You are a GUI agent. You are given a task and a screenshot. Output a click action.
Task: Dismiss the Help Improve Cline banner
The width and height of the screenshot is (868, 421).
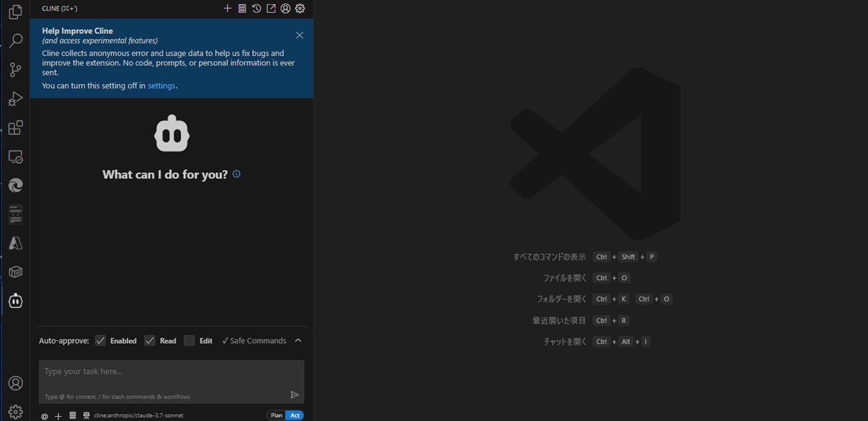[x=299, y=35]
